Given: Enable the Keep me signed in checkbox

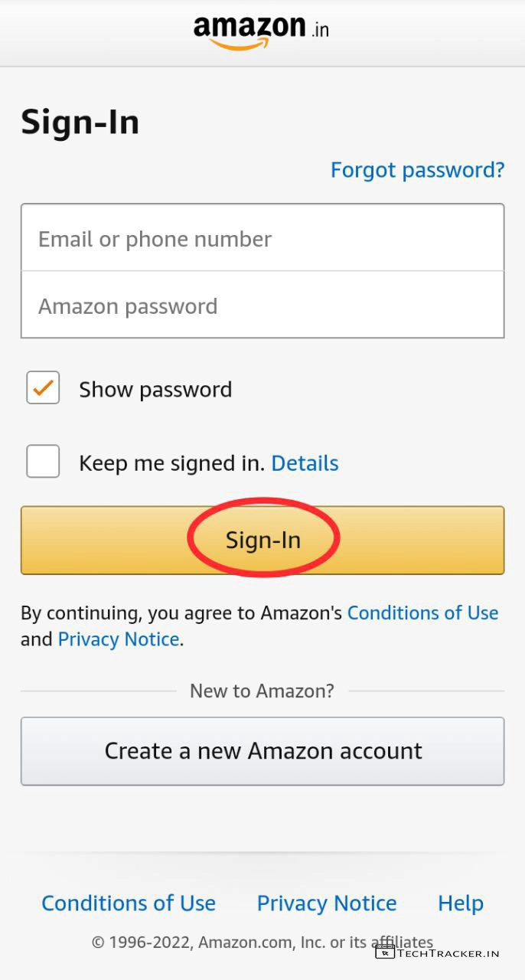Looking at the screenshot, I should pos(43,462).
